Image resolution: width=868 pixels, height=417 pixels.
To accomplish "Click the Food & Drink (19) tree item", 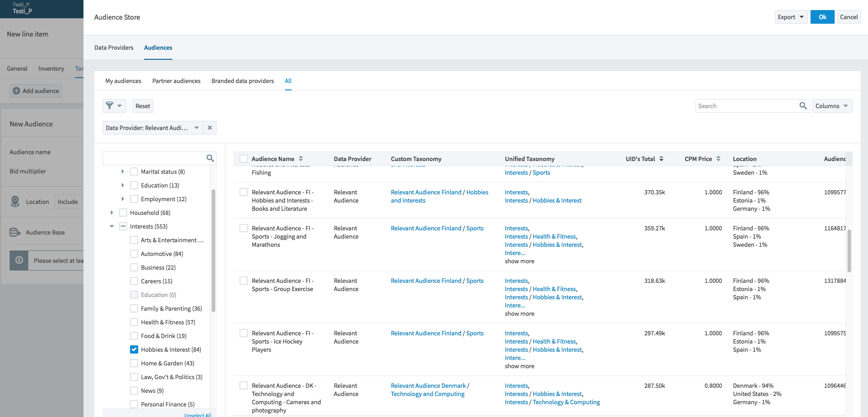I will tap(164, 336).
